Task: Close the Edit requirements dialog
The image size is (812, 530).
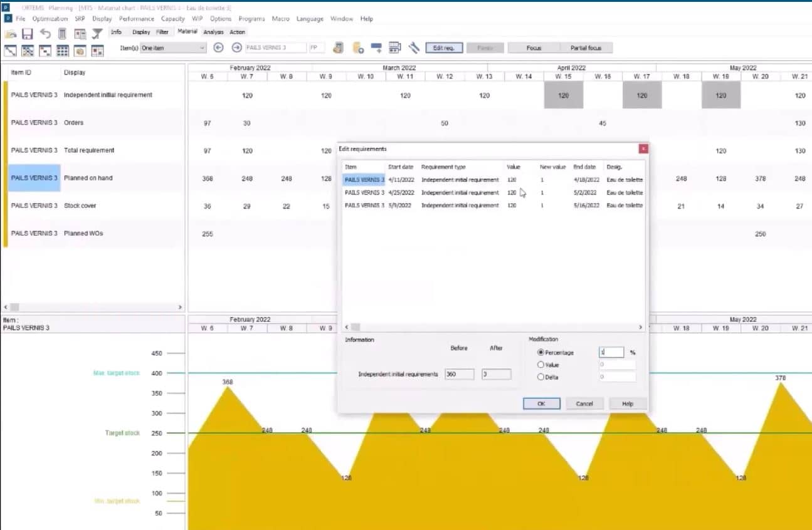Action: pyautogui.click(x=643, y=148)
